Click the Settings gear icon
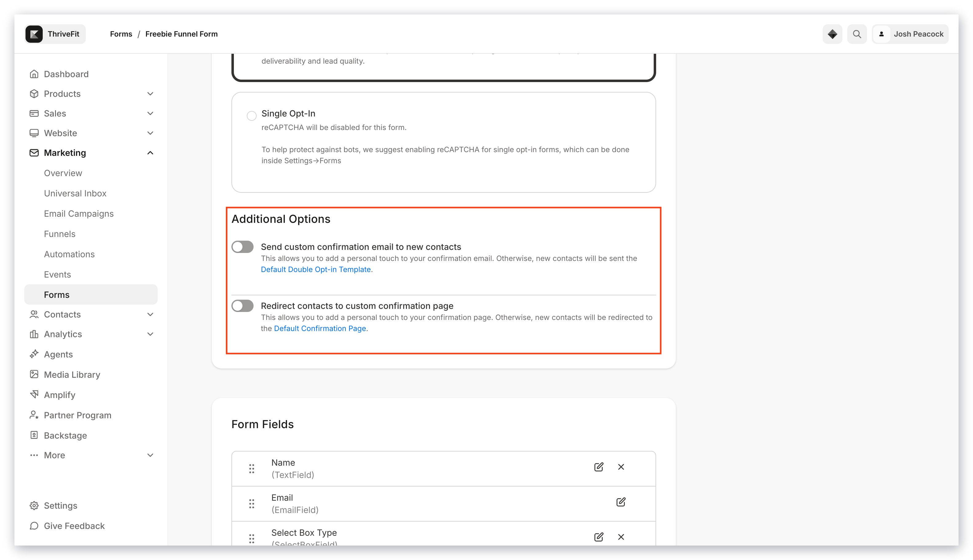Image resolution: width=973 pixels, height=560 pixels. [x=34, y=505]
